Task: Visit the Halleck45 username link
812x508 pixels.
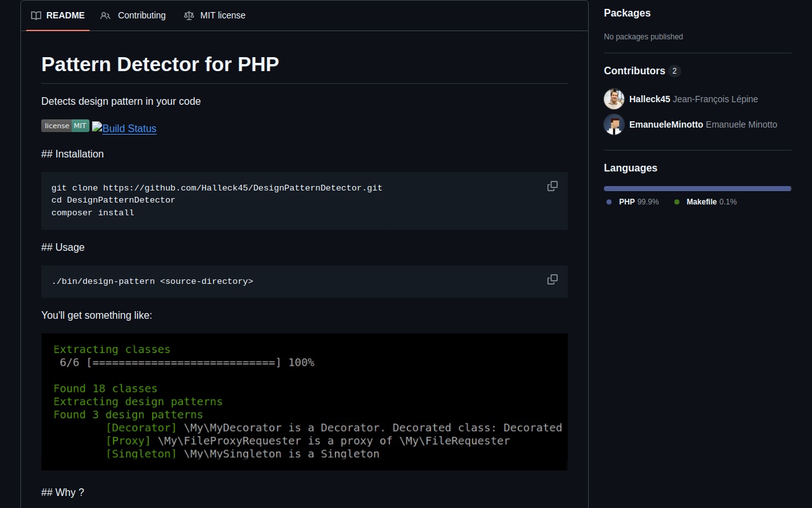Action: coord(650,99)
